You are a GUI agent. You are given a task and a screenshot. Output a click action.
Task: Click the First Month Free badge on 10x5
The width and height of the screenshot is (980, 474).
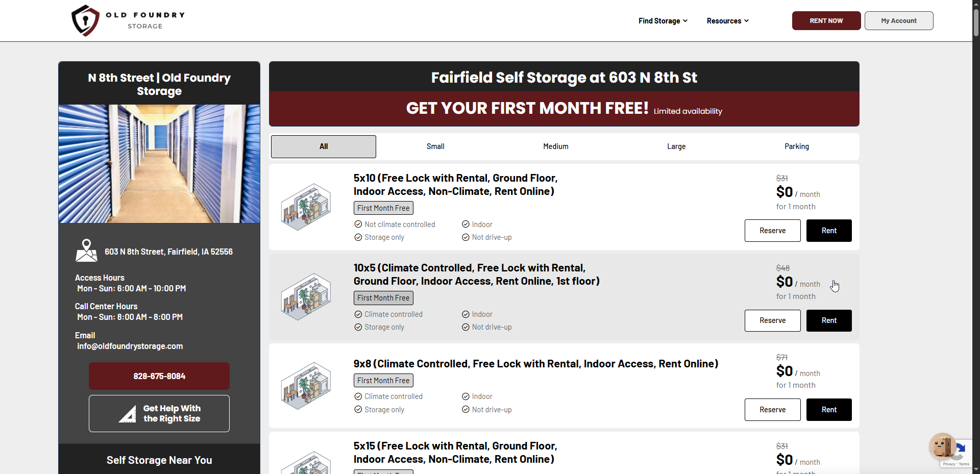click(x=383, y=298)
